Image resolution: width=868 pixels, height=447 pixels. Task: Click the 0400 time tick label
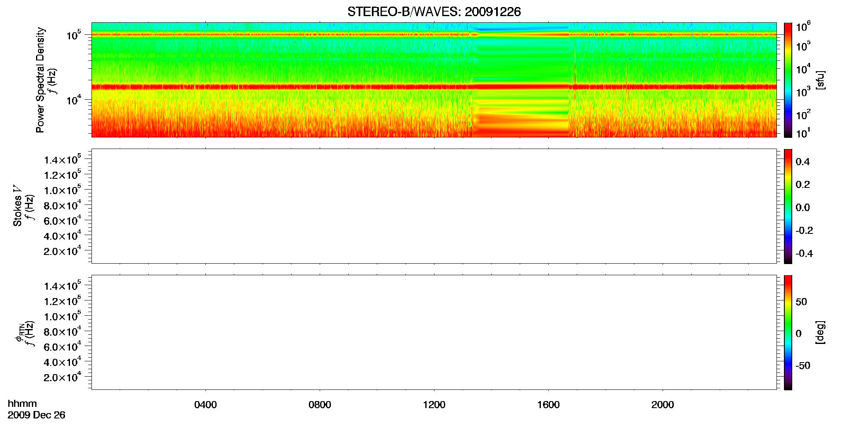(205, 405)
